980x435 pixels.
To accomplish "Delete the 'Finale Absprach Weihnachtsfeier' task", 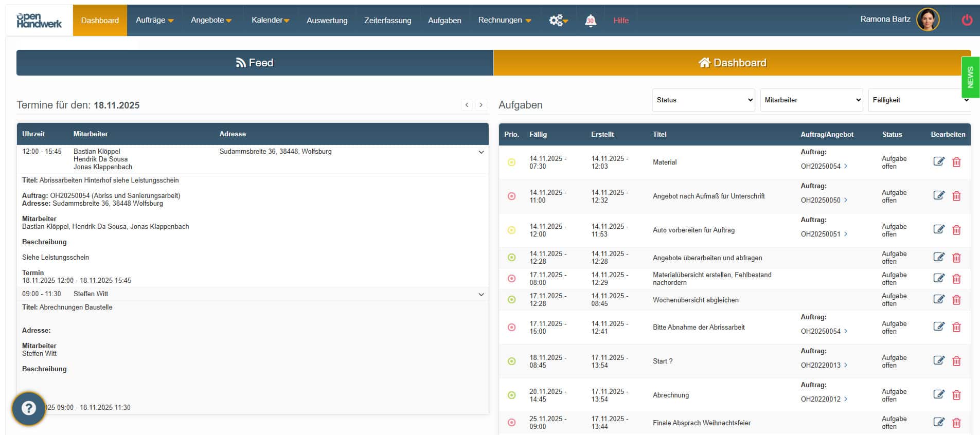I will click(x=956, y=423).
